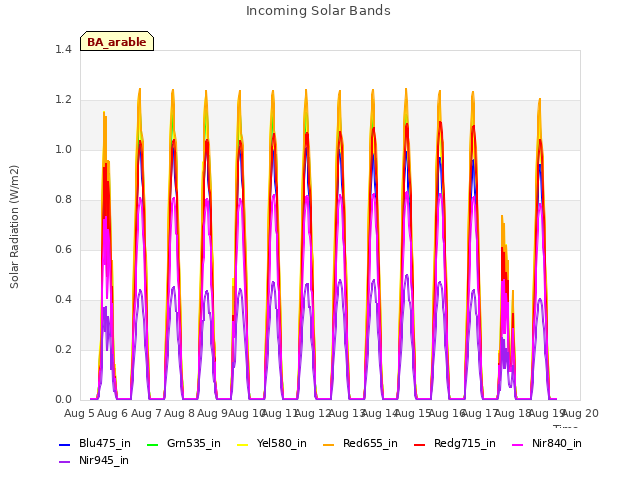Image resolution: width=640 pixels, height=480 pixels.
Task: Click the Aug 5 x-axis date label
Action: (80, 413)
